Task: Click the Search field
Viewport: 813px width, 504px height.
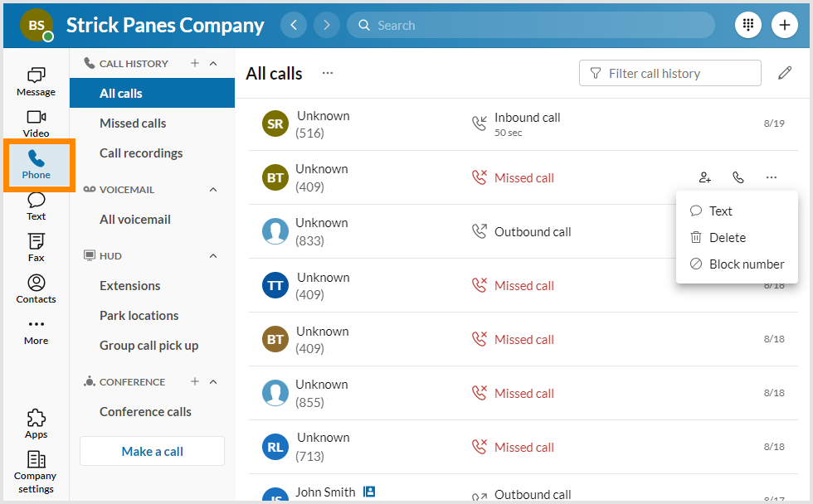Action: (x=531, y=25)
